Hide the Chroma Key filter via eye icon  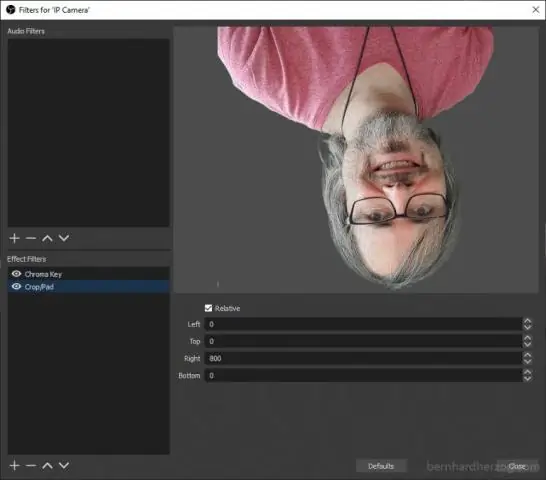pyautogui.click(x=16, y=274)
